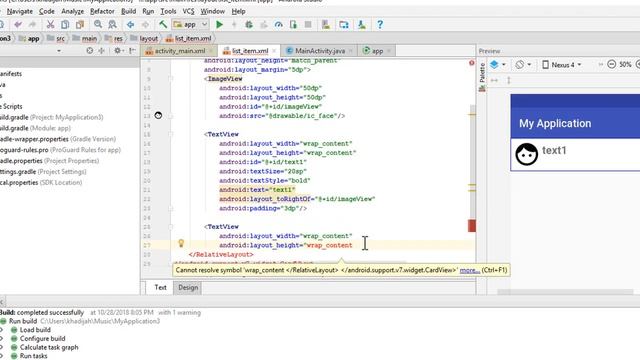Click yellow warning stripe marker at top
640x360 pixels.
472,115
